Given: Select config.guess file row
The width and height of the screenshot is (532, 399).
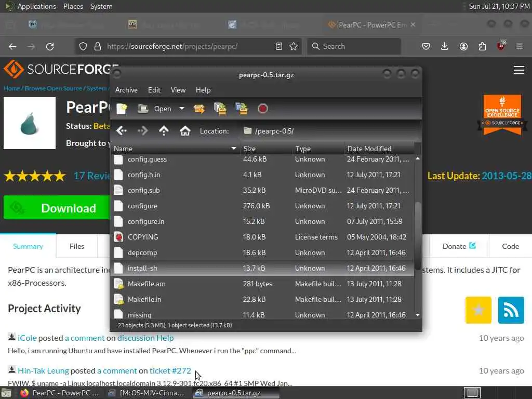Looking at the screenshot, I should tap(262, 159).
